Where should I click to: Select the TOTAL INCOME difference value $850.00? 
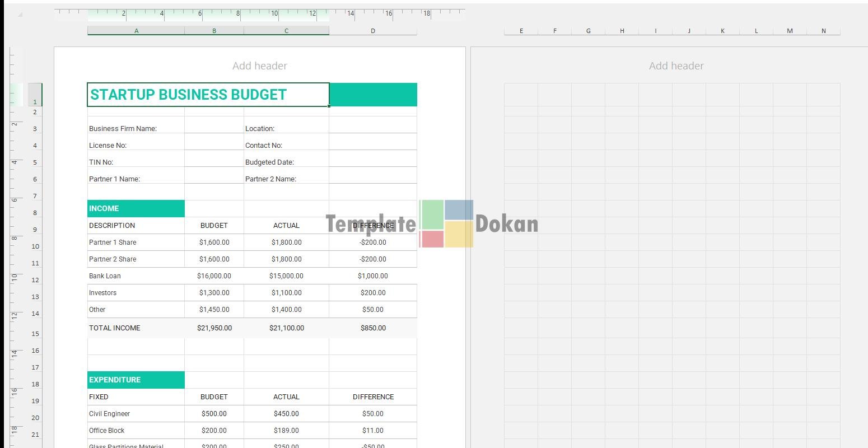(373, 328)
